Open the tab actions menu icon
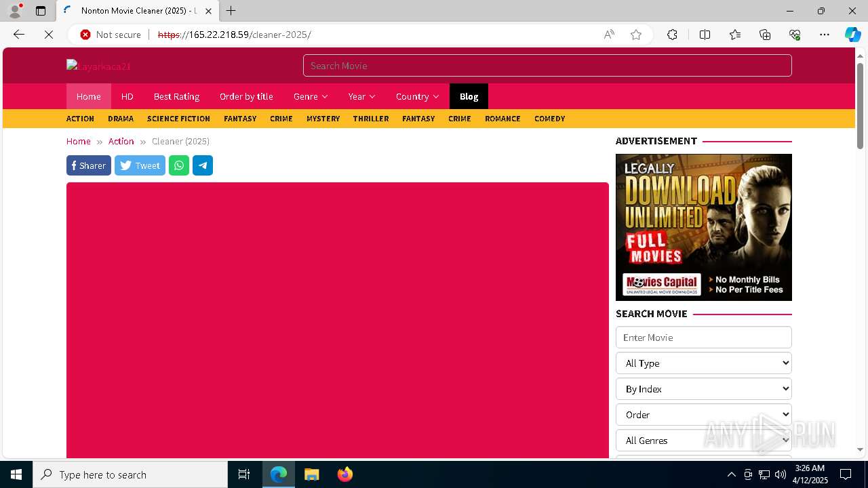The width and height of the screenshot is (868, 488). (x=41, y=11)
